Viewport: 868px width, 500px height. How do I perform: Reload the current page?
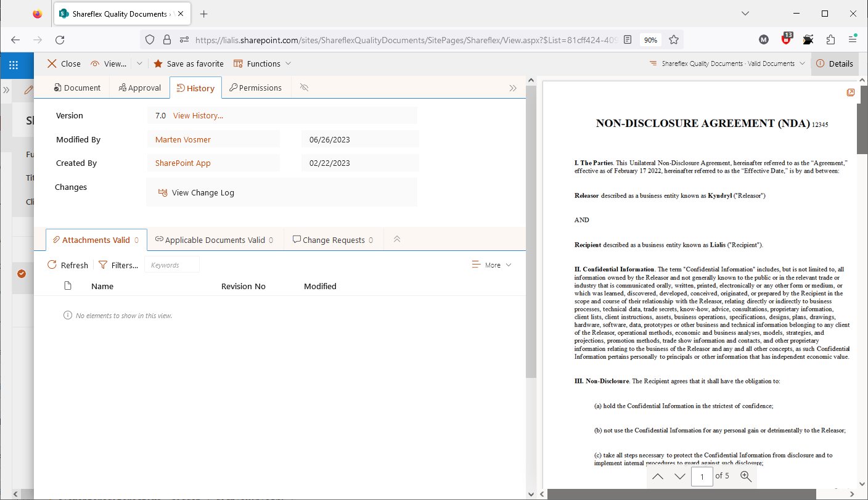60,39
